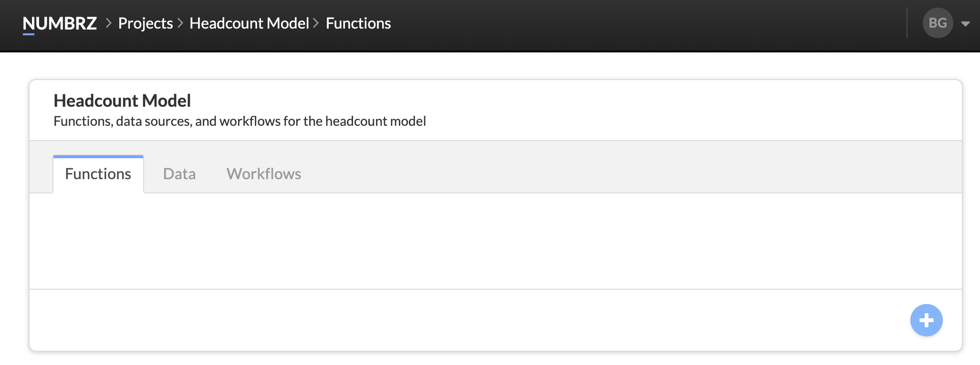Screen dimensions: 980x365
Task: Select the Functions tab
Action: 98,174
